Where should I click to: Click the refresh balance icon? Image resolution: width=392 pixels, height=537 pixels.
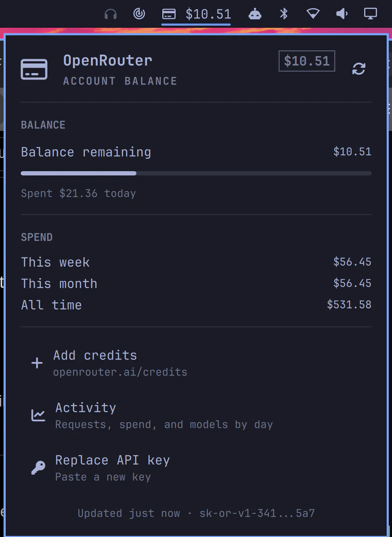click(359, 68)
